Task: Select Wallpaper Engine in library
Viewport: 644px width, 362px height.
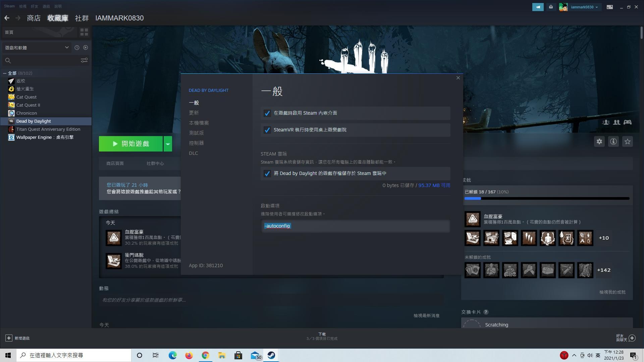Action: click(x=45, y=137)
